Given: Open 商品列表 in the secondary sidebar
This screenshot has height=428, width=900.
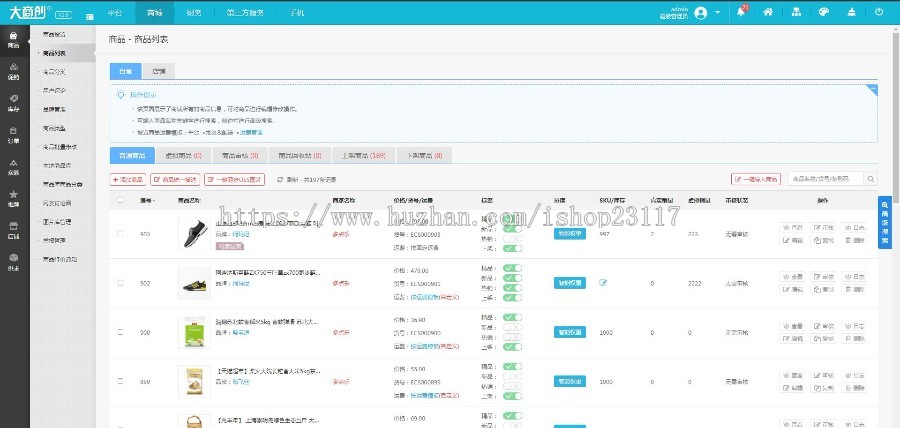Looking at the screenshot, I should [x=55, y=53].
